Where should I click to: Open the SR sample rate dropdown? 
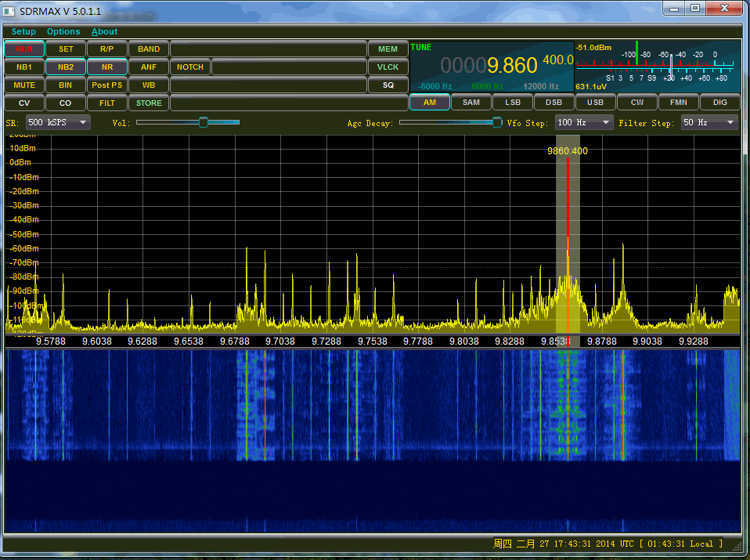[x=58, y=122]
